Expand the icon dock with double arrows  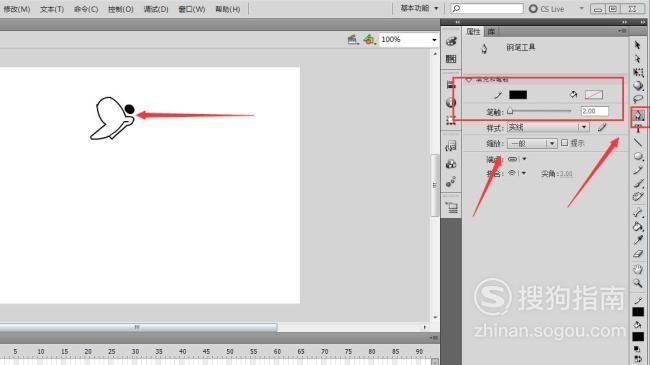pyautogui.click(x=458, y=22)
